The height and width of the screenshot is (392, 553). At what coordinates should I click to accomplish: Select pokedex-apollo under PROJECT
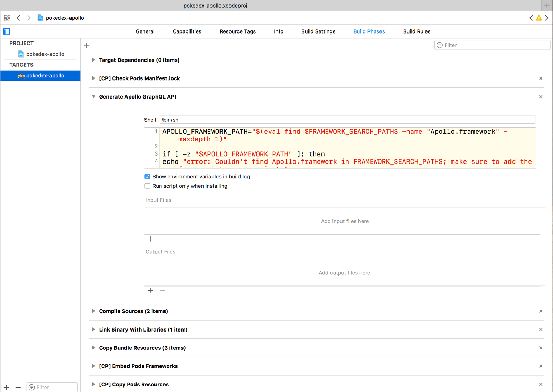(45, 54)
